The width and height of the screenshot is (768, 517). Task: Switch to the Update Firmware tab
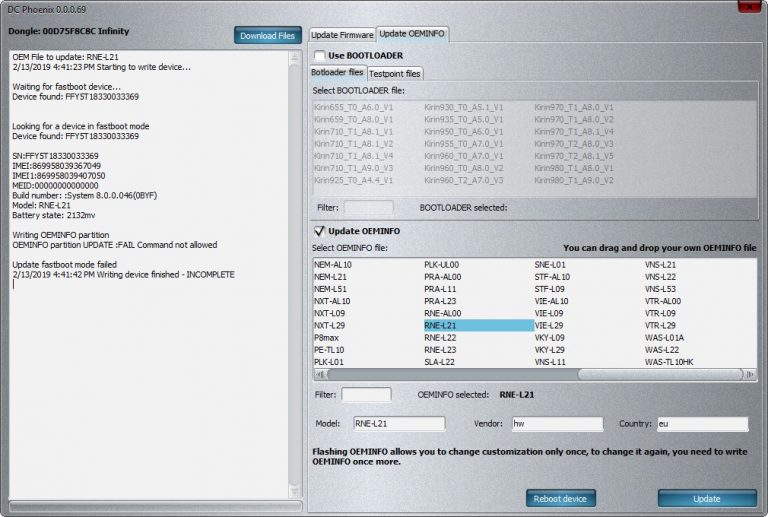pyautogui.click(x=342, y=35)
